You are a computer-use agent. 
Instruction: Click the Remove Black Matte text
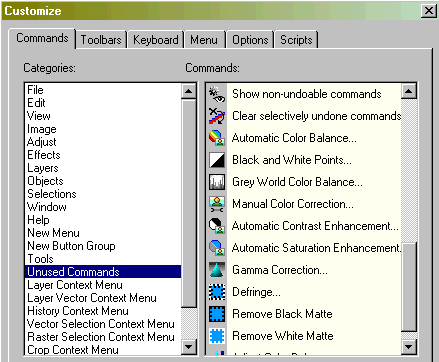click(x=282, y=314)
